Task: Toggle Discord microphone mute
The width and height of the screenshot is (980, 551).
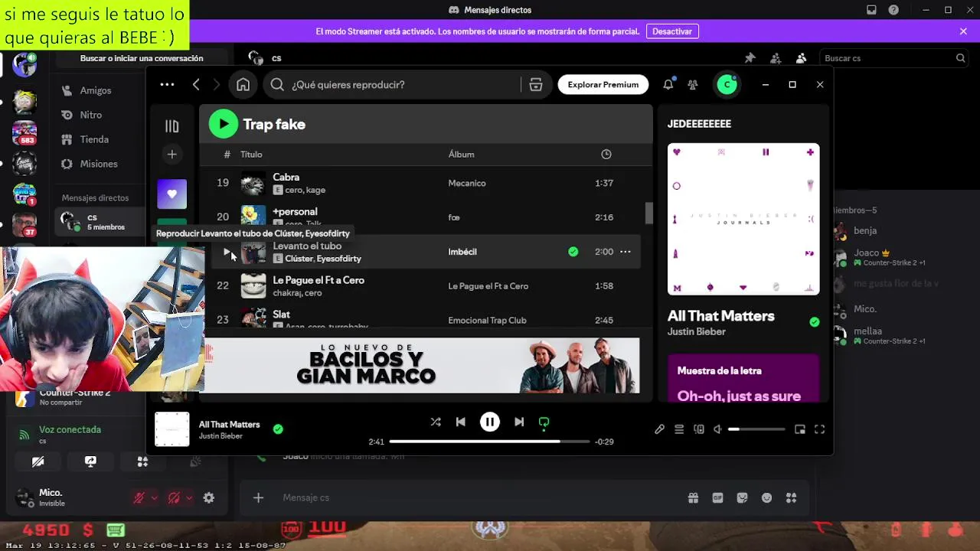Action: tap(139, 497)
